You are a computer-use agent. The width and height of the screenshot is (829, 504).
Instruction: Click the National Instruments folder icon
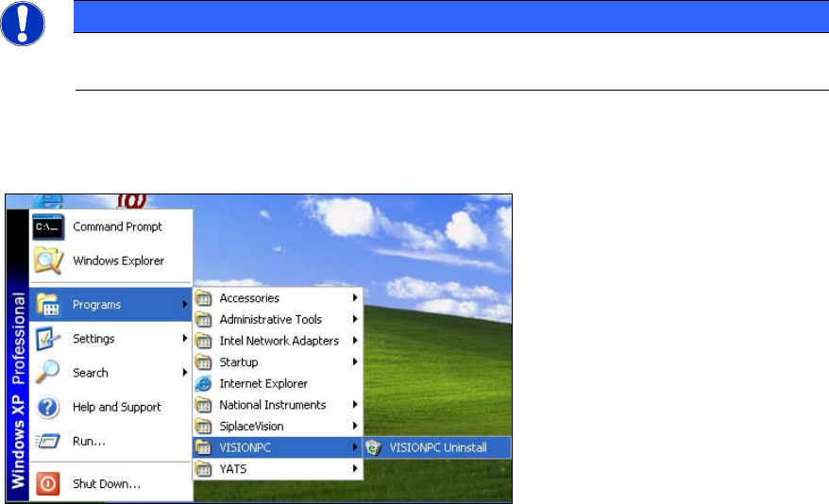click(x=204, y=405)
